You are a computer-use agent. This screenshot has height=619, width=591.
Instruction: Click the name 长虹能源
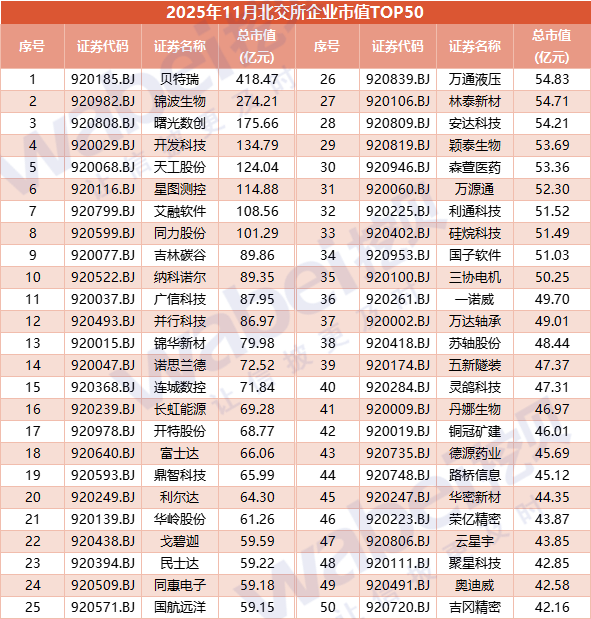[180, 409]
